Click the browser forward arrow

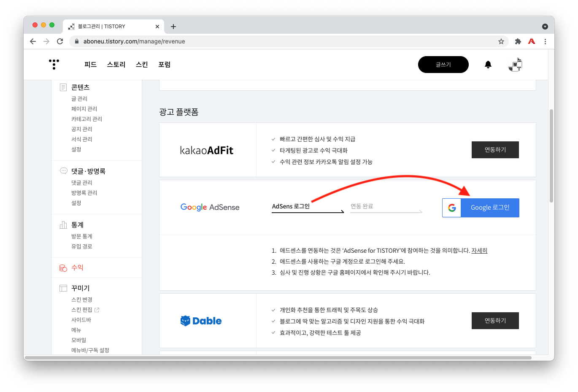(46, 41)
